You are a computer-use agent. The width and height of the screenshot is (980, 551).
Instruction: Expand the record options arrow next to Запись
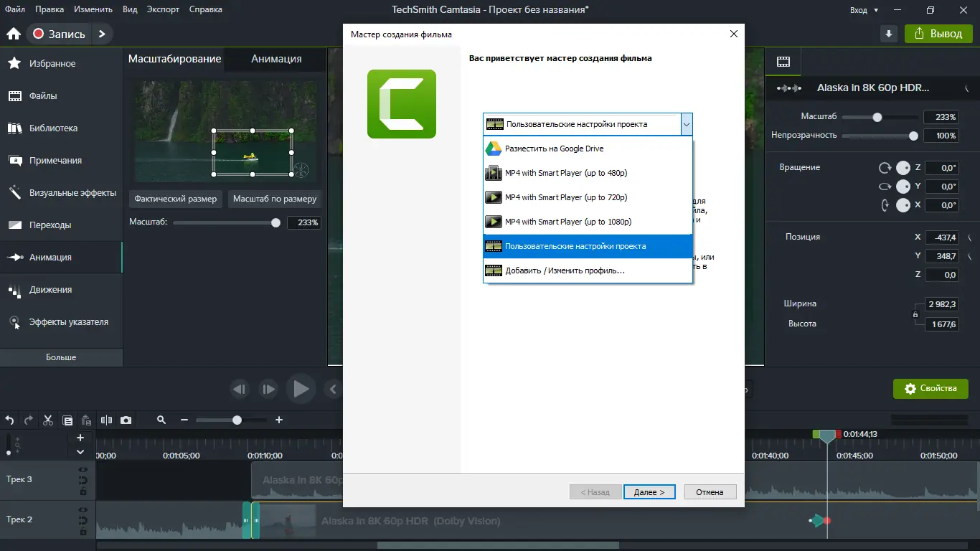(x=102, y=34)
